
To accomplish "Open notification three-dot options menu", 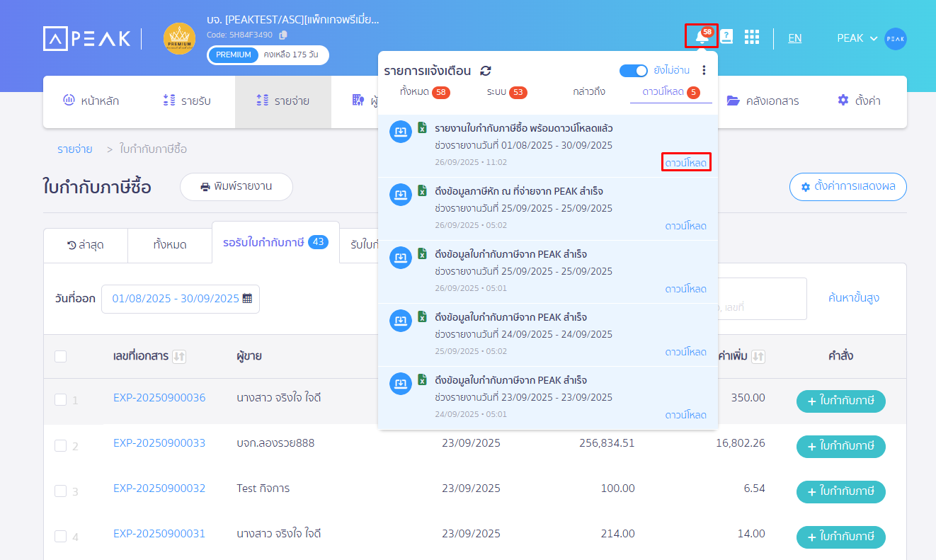I will (704, 70).
